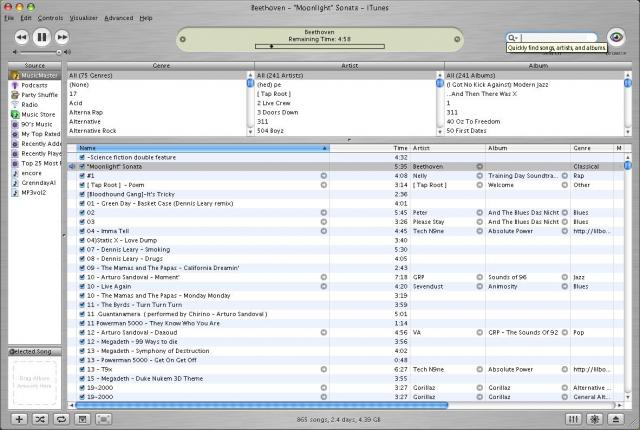Open the Music Store

tap(35, 115)
